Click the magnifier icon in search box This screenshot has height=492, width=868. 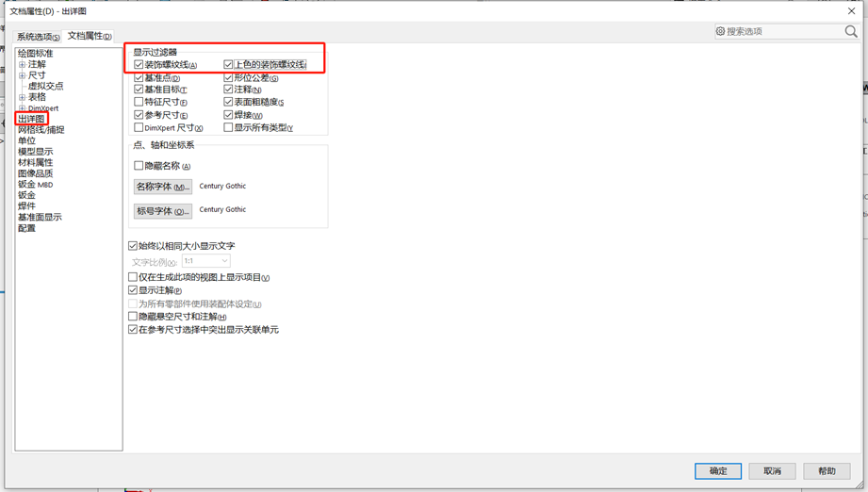point(850,32)
